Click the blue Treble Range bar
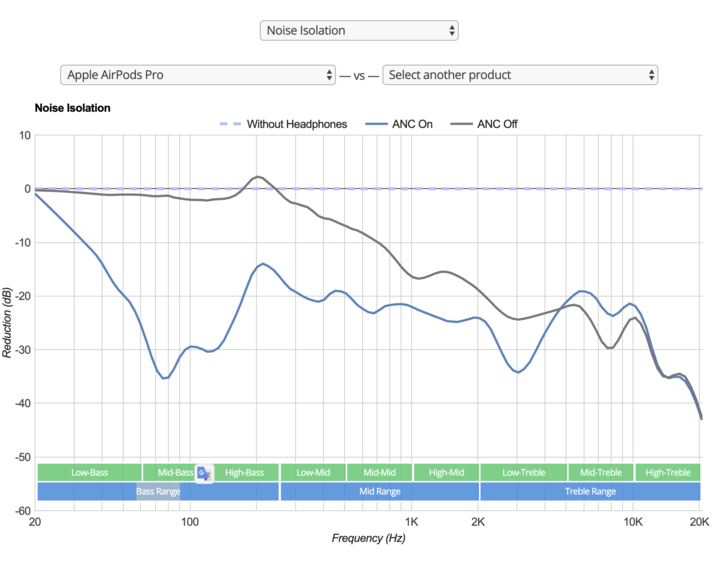The image size is (720, 563). (x=590, y=491)
